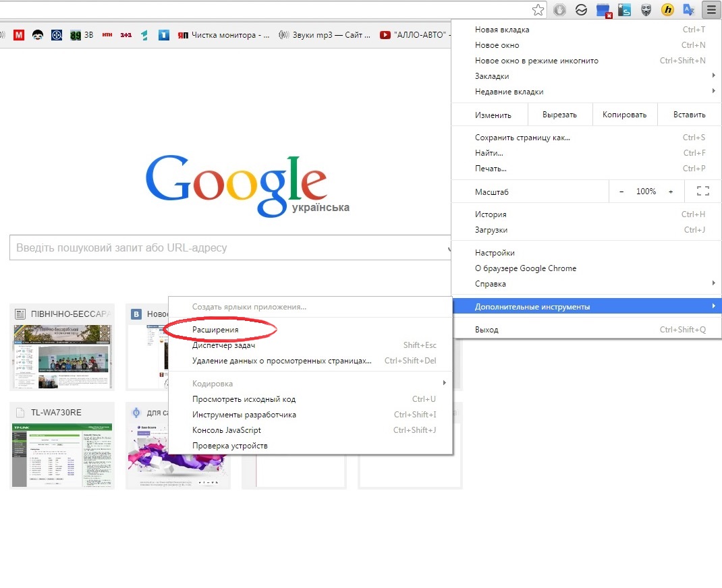
Task: Open the ПІВНІЧНО-БЕССАРАБСЬКИЙ site thumbnail
Action: coord(62,347)
